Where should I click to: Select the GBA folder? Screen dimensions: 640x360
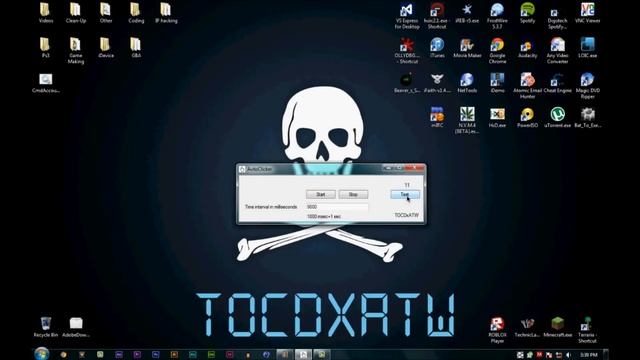point(136,47)
